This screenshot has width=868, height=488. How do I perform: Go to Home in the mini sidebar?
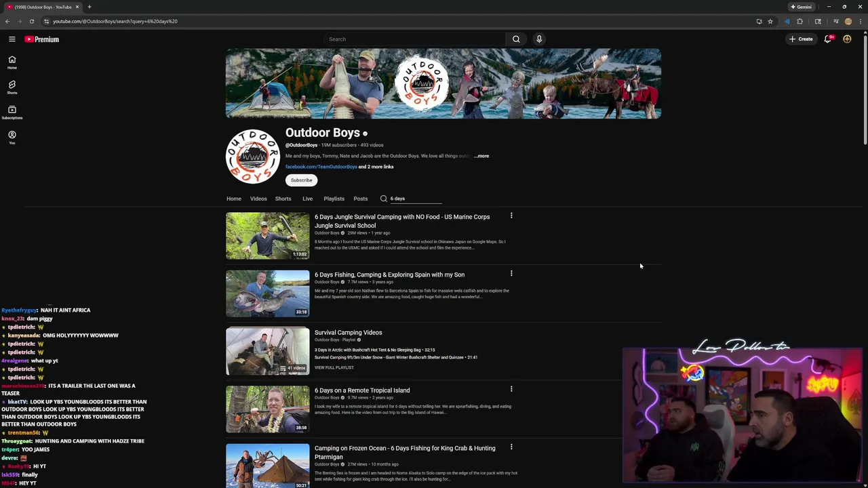[x=12, y=62]
